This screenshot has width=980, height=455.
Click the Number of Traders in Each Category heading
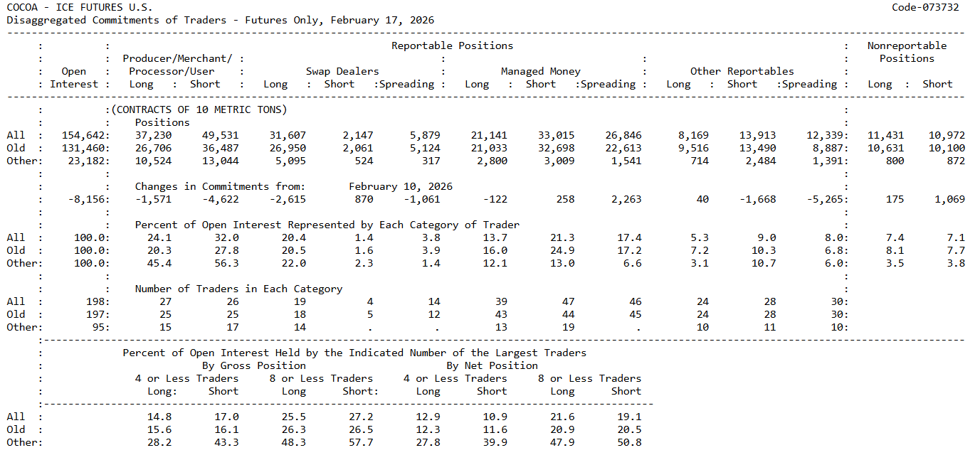tap(238, 289)
